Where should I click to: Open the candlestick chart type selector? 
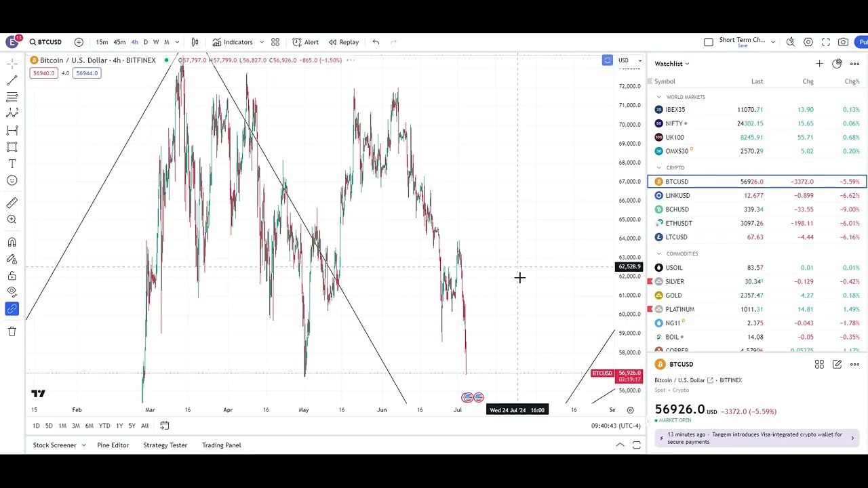(x=195, y=42)
